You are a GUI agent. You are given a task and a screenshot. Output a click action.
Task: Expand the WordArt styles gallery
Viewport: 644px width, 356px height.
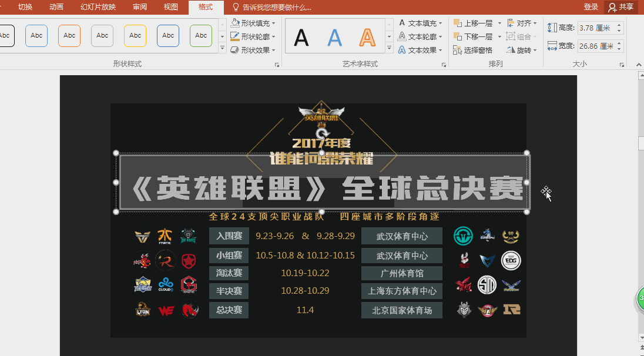click(389, 48)
